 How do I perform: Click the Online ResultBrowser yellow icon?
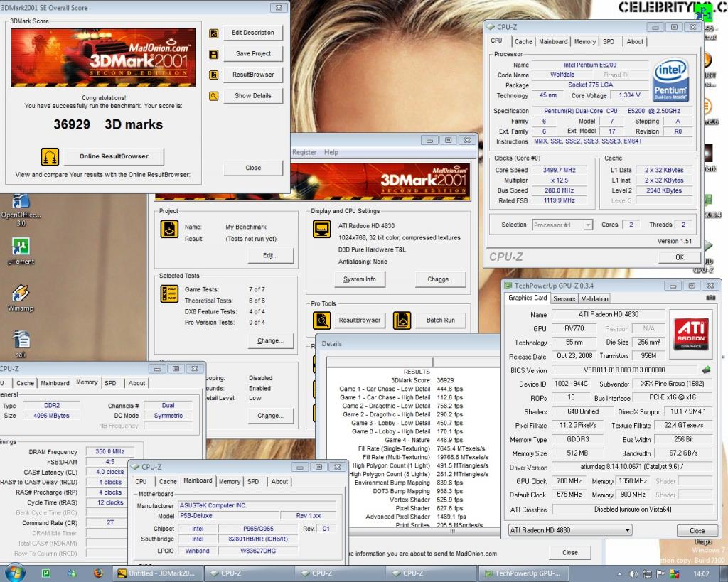tap(50, 156)
